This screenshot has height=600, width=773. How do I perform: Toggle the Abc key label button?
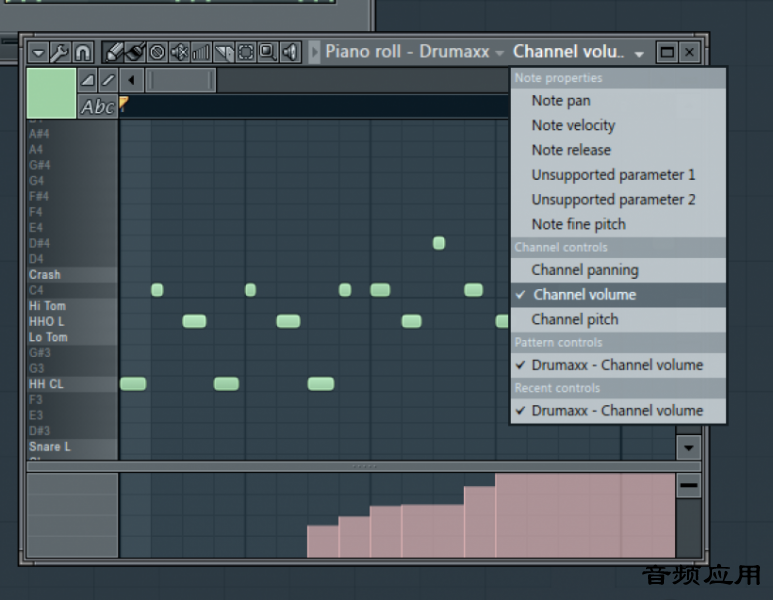coord(98,106)
